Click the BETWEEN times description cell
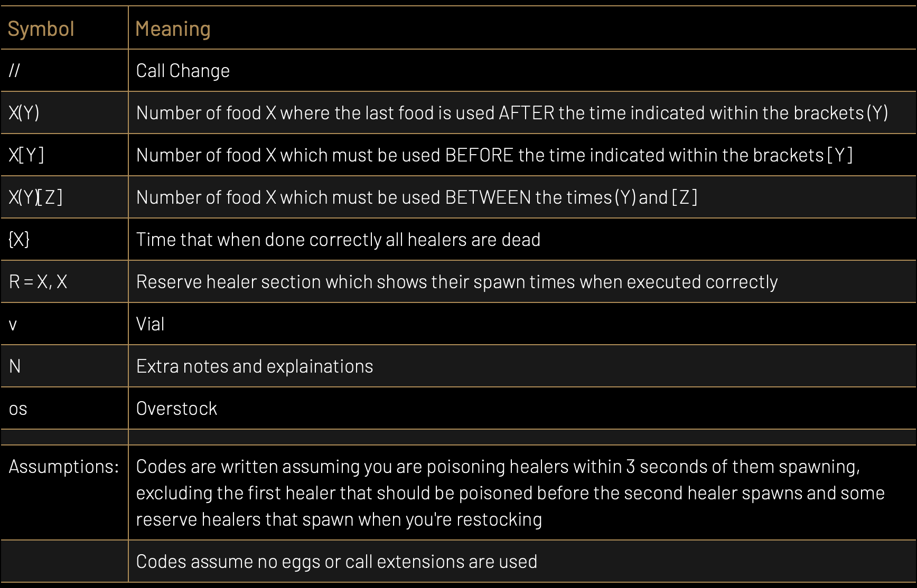This screenshot has height=588, width=917. 416,197
